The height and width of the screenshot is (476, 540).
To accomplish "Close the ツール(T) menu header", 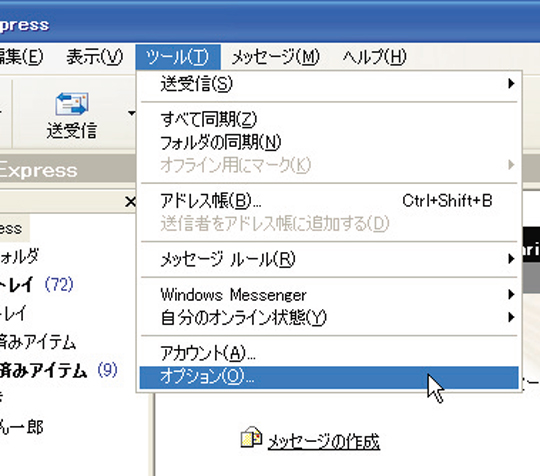I will (178, 57).
